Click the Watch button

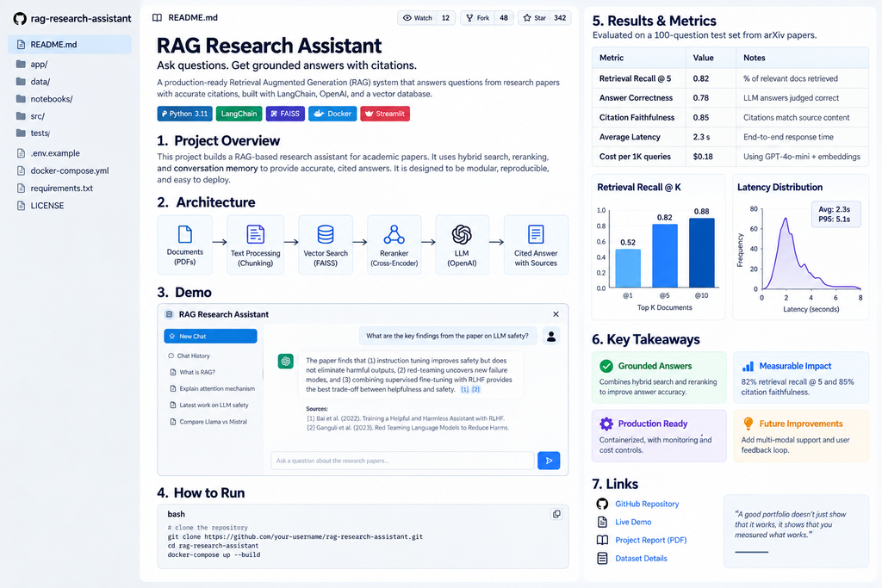click(418, 18)
